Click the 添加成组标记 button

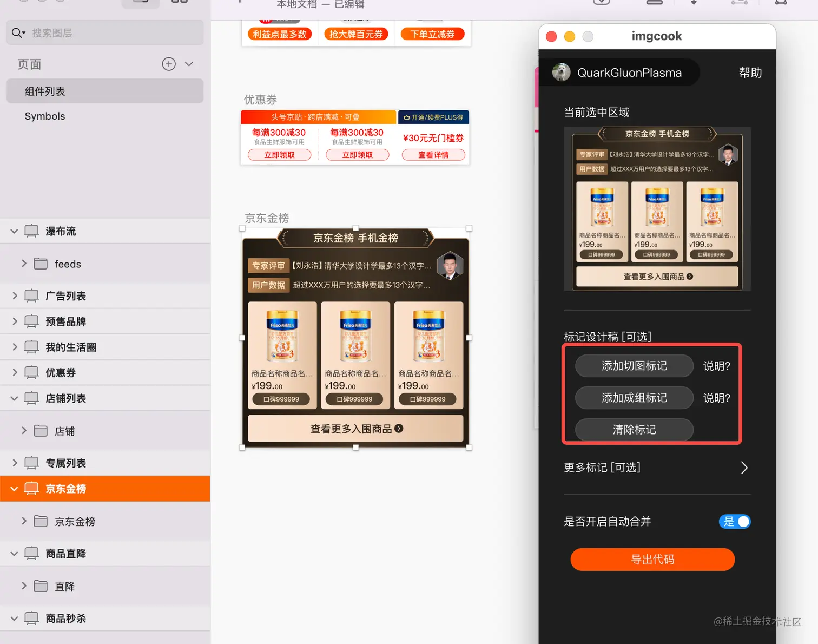click(634, 398)
